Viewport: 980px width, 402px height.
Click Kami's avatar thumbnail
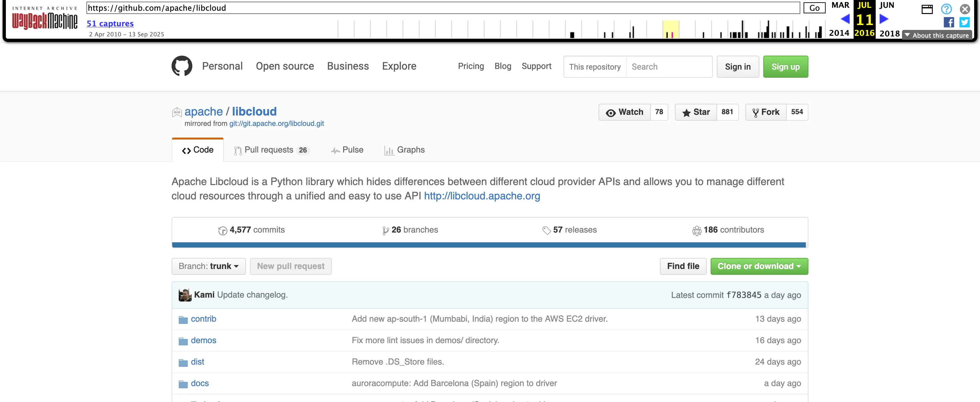(x=185, y=295)
